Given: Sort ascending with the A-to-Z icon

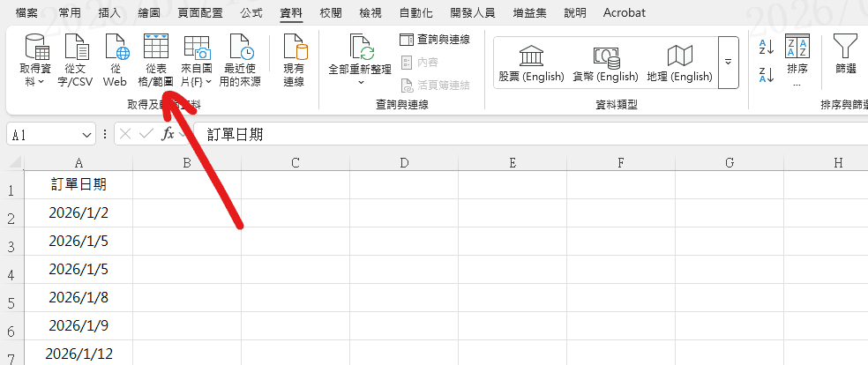Looking at the screenshot, I should click(x=766, y=47).
